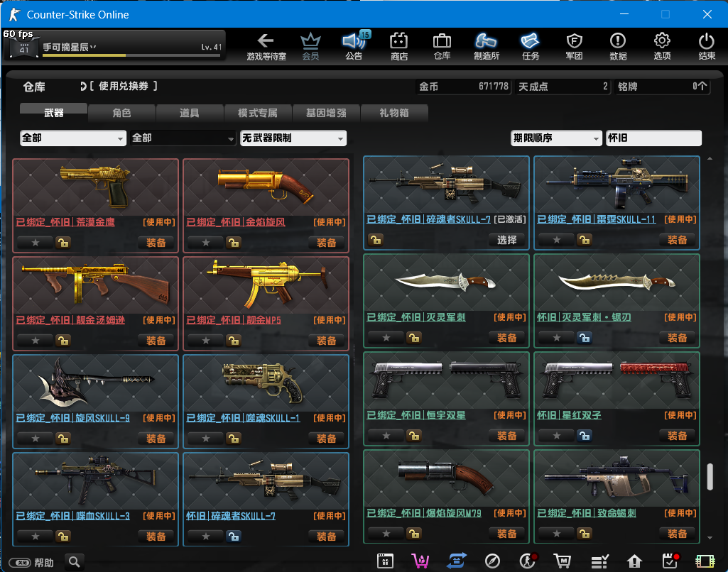Click the 金币 671778 balance field
Image resolution: width=728 pixels, height=572 pixels.
[463, 87]
